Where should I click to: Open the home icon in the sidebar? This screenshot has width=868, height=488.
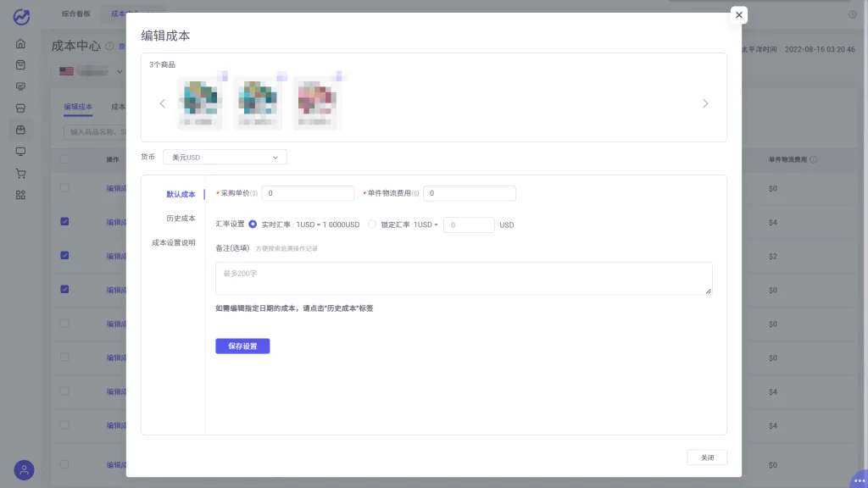pyautogui.click(x=20, y=43)
